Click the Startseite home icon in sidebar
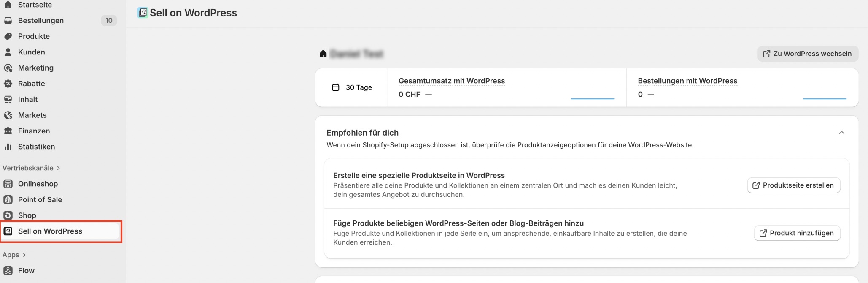 8,5
